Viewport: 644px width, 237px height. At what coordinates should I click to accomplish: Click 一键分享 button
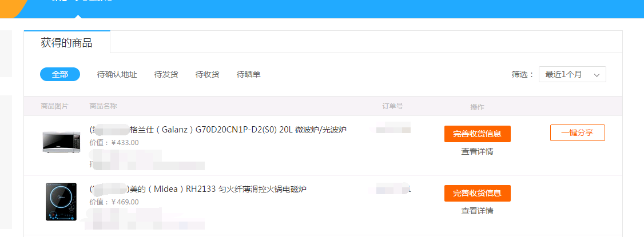[578, 133]
